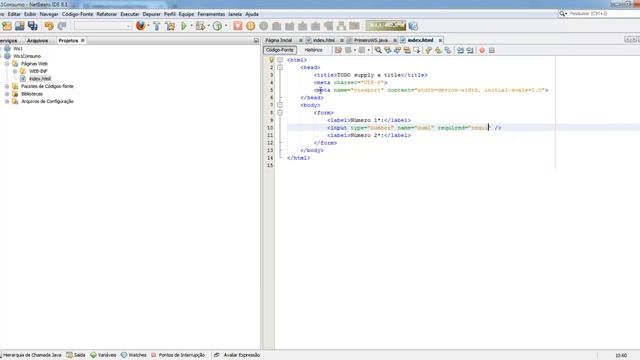Image resolution: width=640 pixels, height=360 pixels.
Task: Expand Pacotes de Códigos-fonte node
Action: click(x=7, y=86)
